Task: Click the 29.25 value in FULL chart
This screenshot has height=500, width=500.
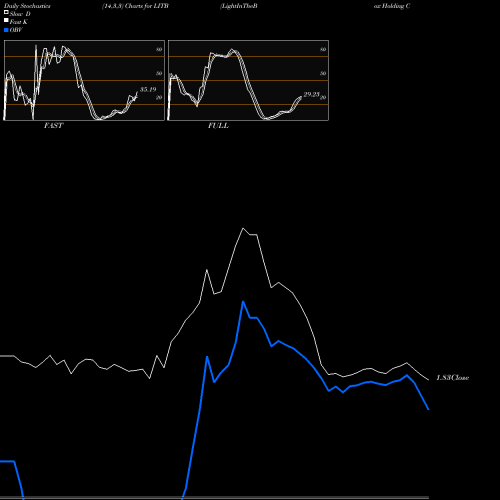Action: pos(312,95)
